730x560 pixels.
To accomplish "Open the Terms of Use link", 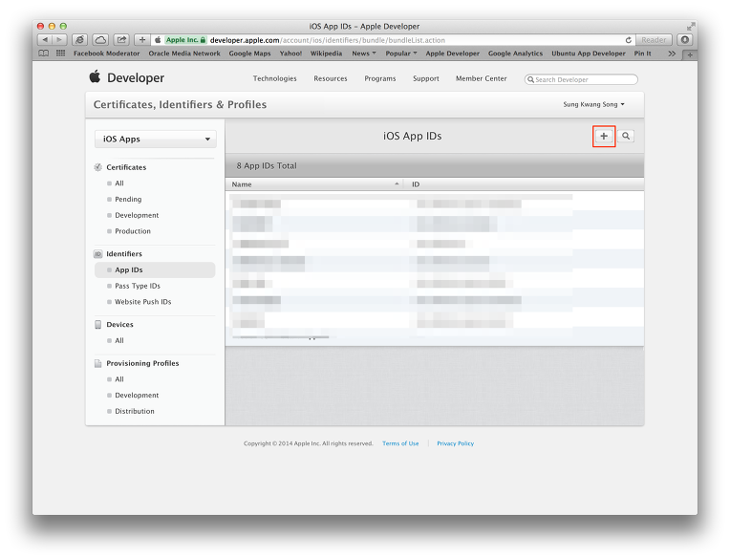I will [x=400, y=443].
